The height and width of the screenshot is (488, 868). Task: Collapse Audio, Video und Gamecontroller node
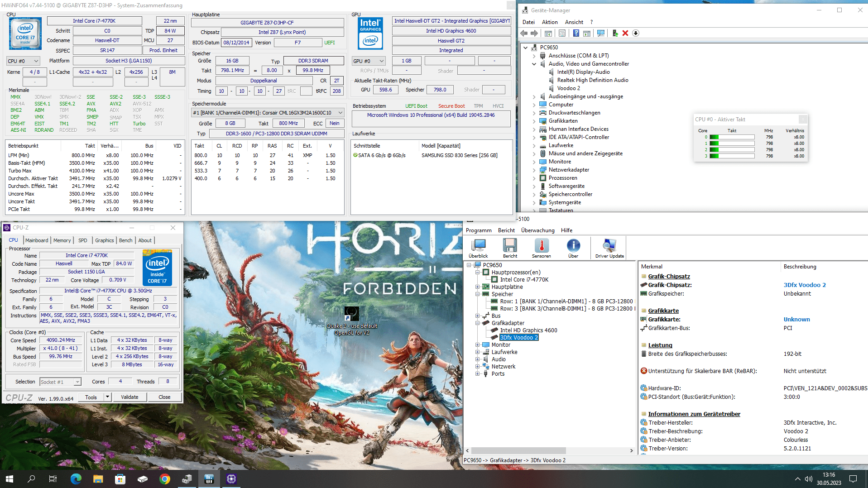(x=534, y=64)
